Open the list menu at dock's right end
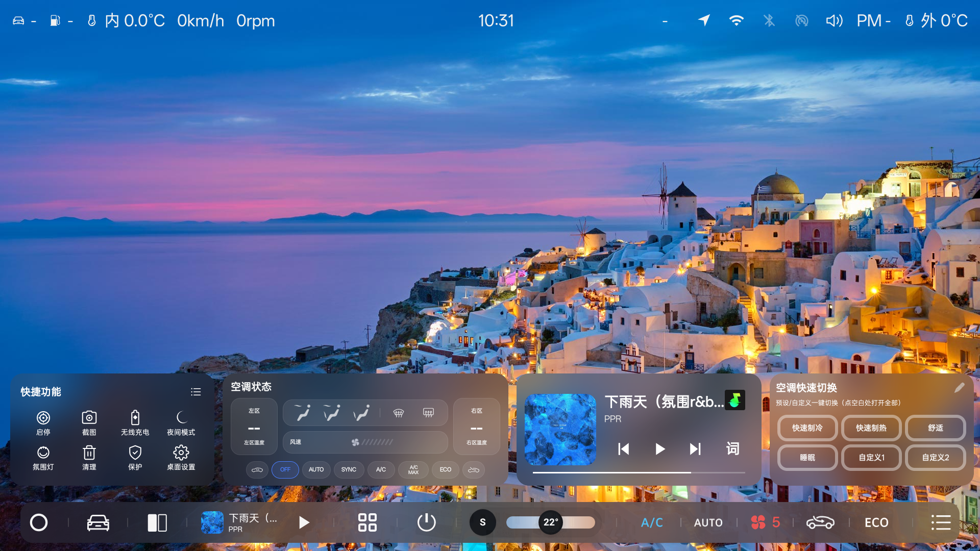This screenshot has height=551, width=980. click(x=941, y=522)
